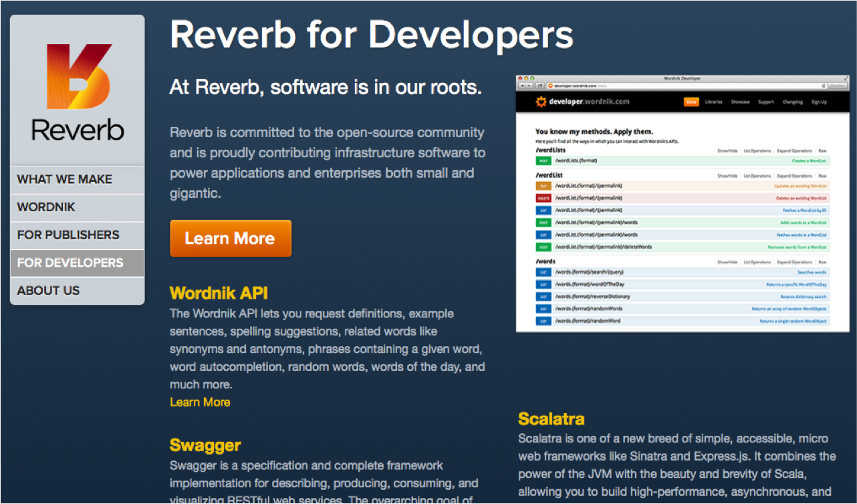Image resolution: width=857 pixels, height=504 pixels.
Task: Open the ABOUT US page
Action: click(78, 291)
